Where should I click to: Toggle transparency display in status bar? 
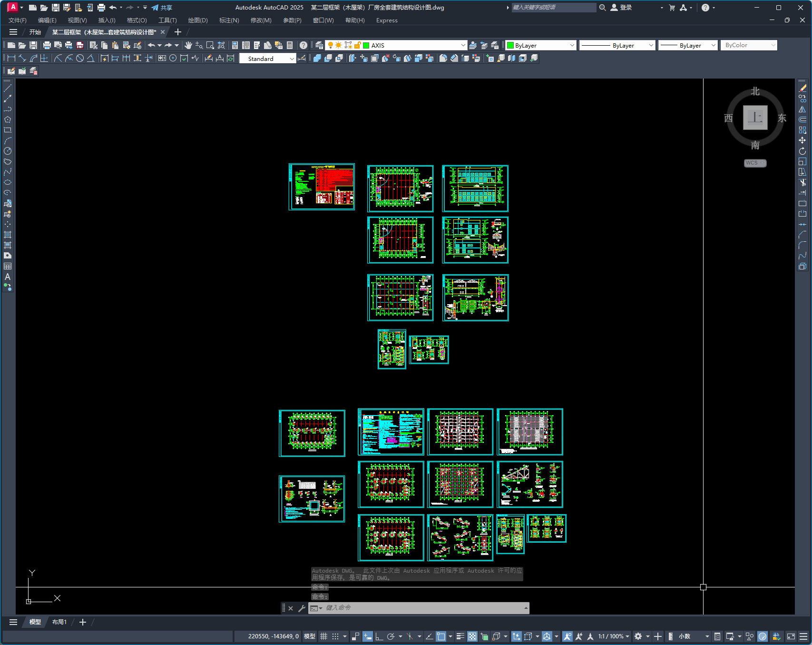click(472, 636)
